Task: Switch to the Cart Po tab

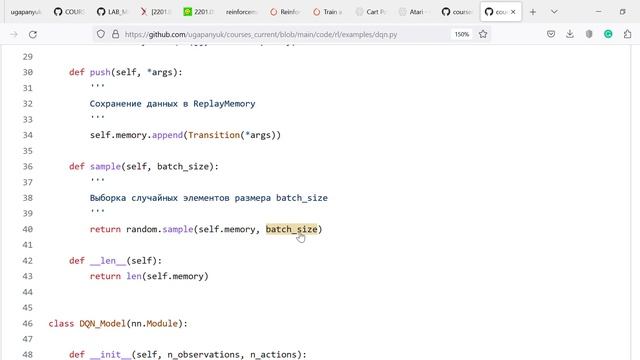Action: click(x=371, y=12)
